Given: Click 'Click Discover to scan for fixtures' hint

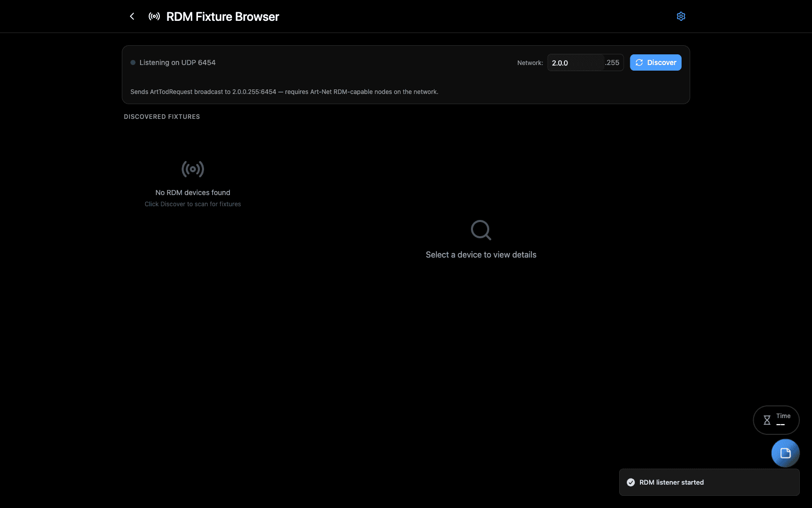Looking at the screenshot, I should click(193, 204).
